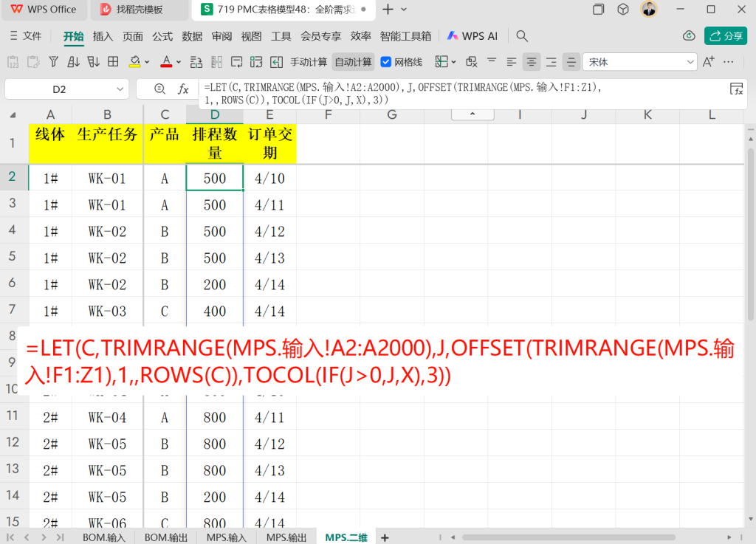The image size is (756, 544).
Task: Open freeze panes dropdown arrow
Action: (453, 62)
